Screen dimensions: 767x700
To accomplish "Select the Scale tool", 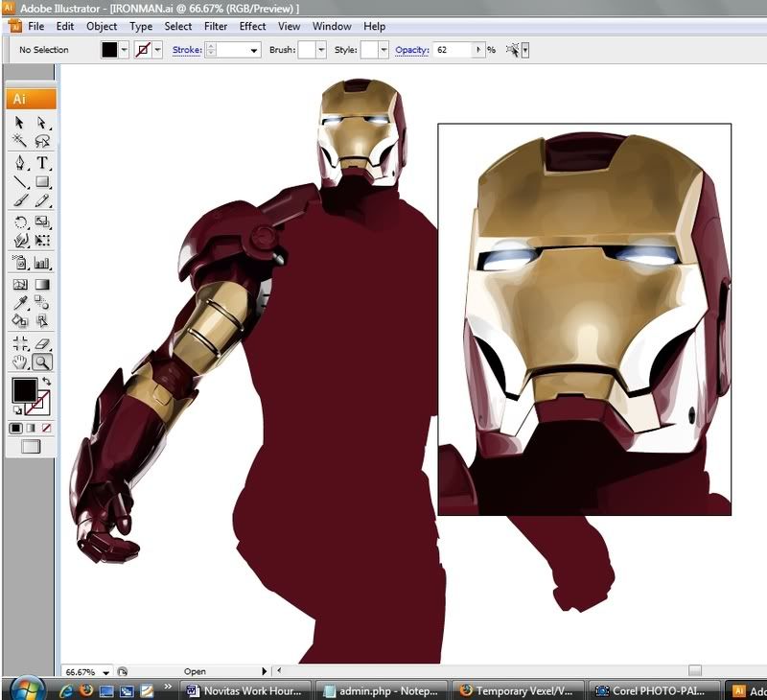I will point(42,222).
